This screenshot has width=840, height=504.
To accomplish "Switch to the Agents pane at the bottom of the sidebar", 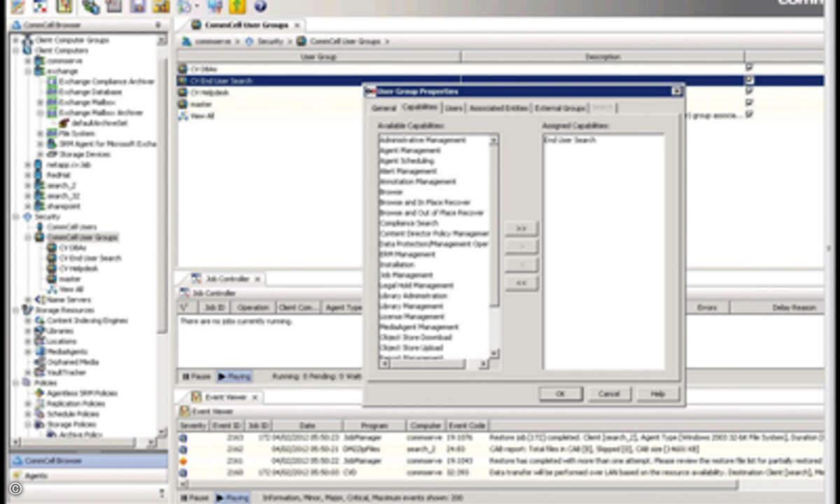I will (88, 476).
